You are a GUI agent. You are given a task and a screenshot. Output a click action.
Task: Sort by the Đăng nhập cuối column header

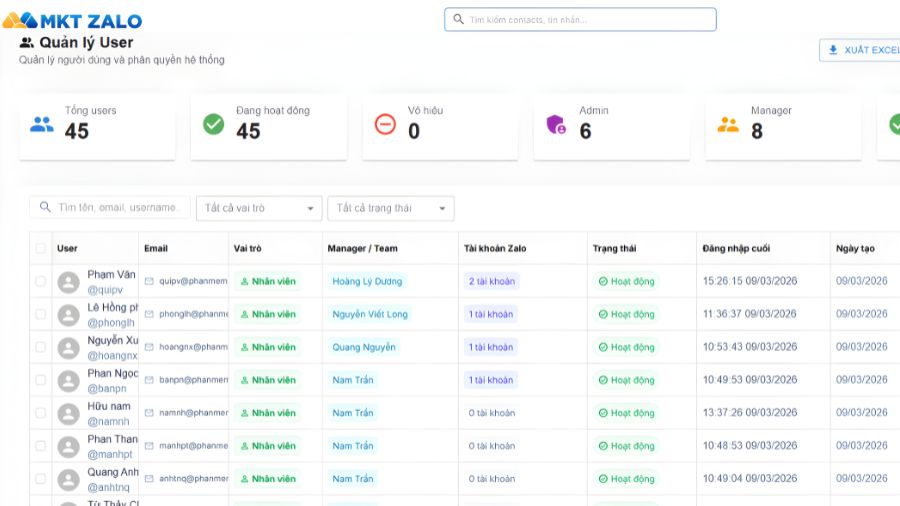click(x=736, y=249)
